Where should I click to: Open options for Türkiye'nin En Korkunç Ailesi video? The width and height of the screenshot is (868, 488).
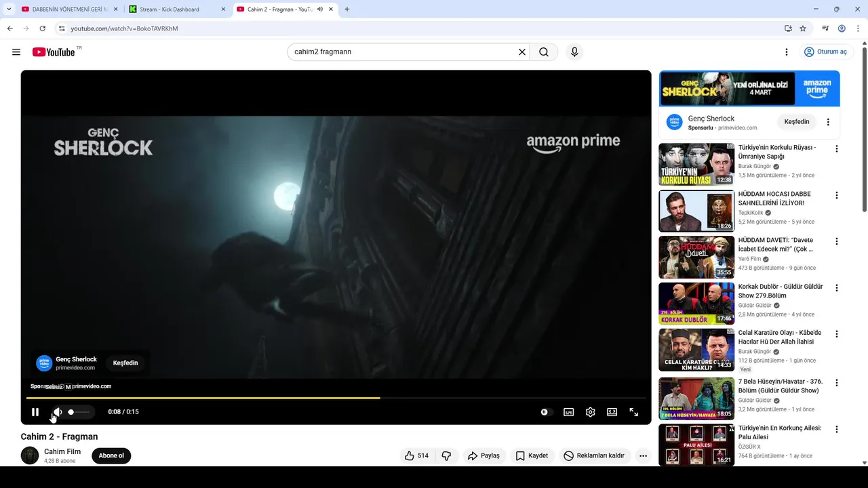pos(837,430)
